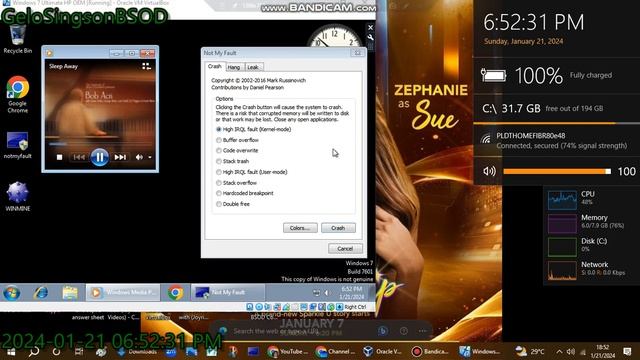Select the Buffer overflow option
This screenshot has width=640, height=360.
coord(237,140)
